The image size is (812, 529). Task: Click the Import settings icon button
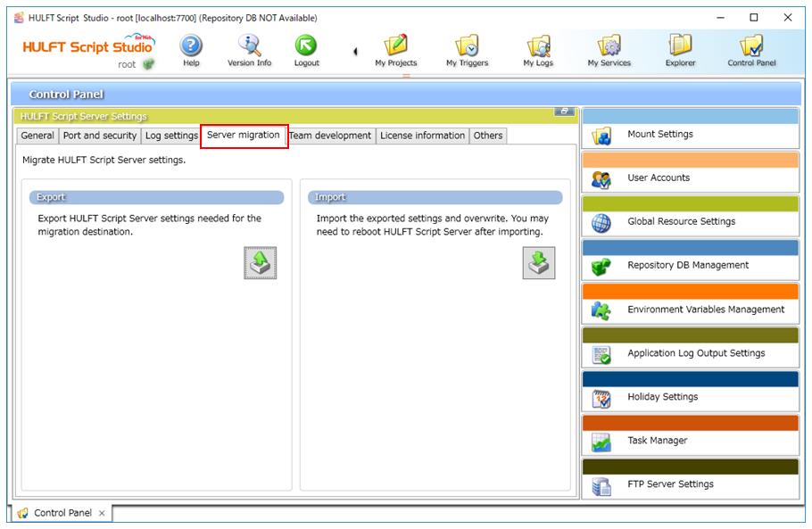(x=539, y=263)
